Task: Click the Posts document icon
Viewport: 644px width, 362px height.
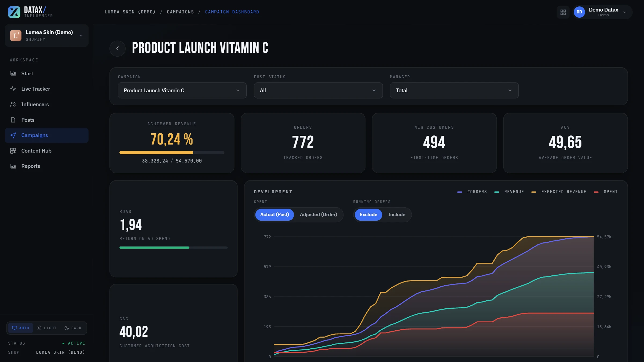Action: (x=13, y=120)
